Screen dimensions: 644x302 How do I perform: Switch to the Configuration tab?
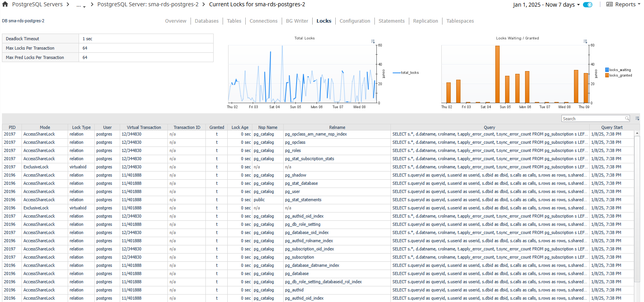point(355,21)
